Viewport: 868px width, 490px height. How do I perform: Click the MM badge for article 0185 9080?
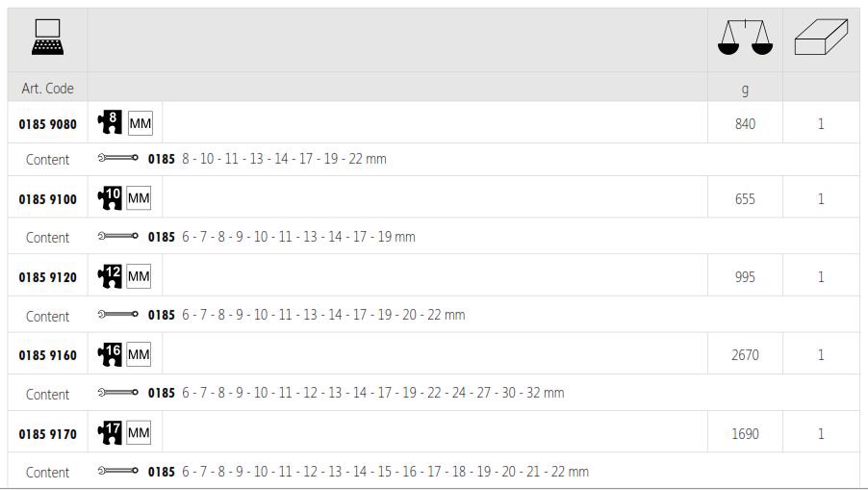click(140, 123)
